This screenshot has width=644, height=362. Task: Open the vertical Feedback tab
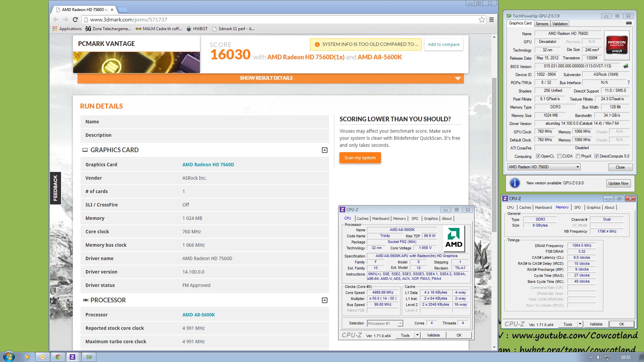click(55, 188)
